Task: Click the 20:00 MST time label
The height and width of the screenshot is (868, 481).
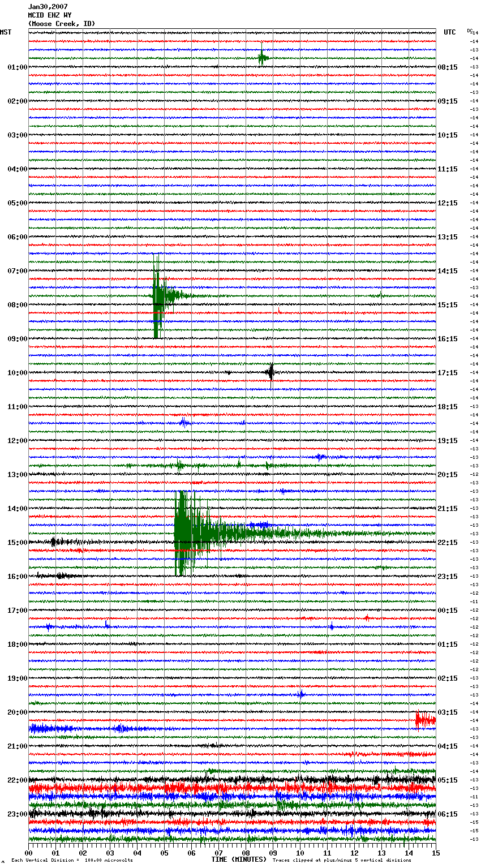Action: coord(18,712)
